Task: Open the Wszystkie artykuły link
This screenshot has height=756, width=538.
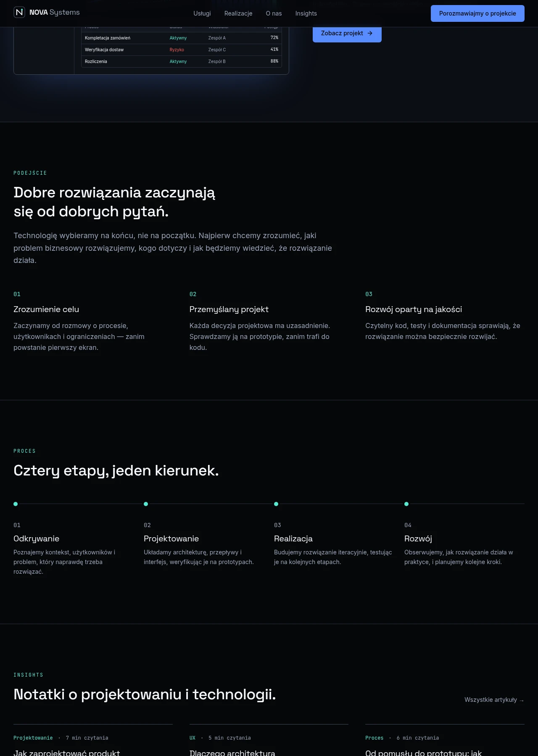Action: point(494,700)
